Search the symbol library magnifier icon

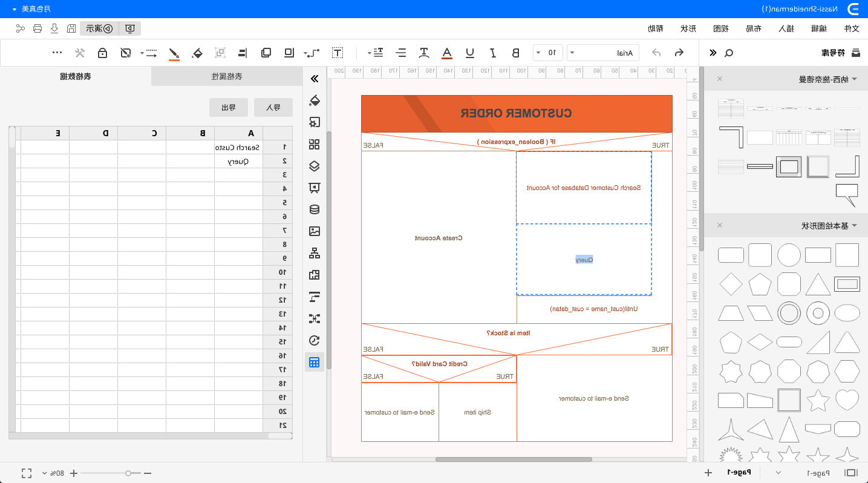[729, 53]
